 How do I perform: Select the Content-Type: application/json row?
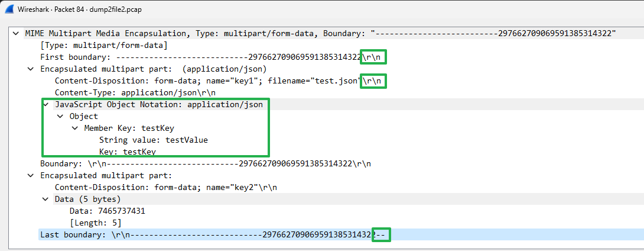135,92
